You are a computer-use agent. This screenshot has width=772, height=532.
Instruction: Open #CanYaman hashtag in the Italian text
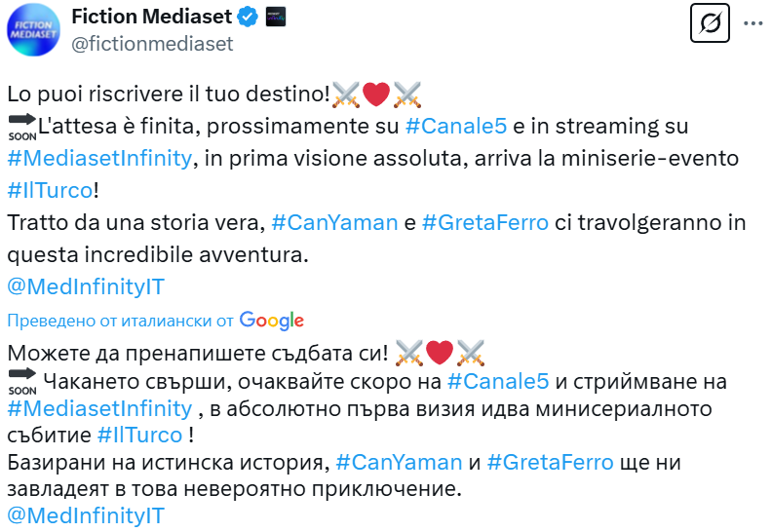(x=333, y=222)
